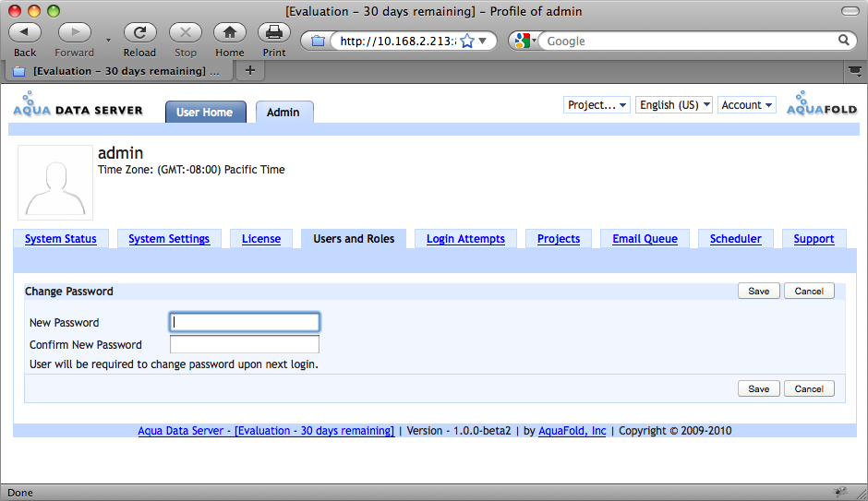868x501 pixels.
Task: Click the Done status bar text
Action: coord(20,493)
